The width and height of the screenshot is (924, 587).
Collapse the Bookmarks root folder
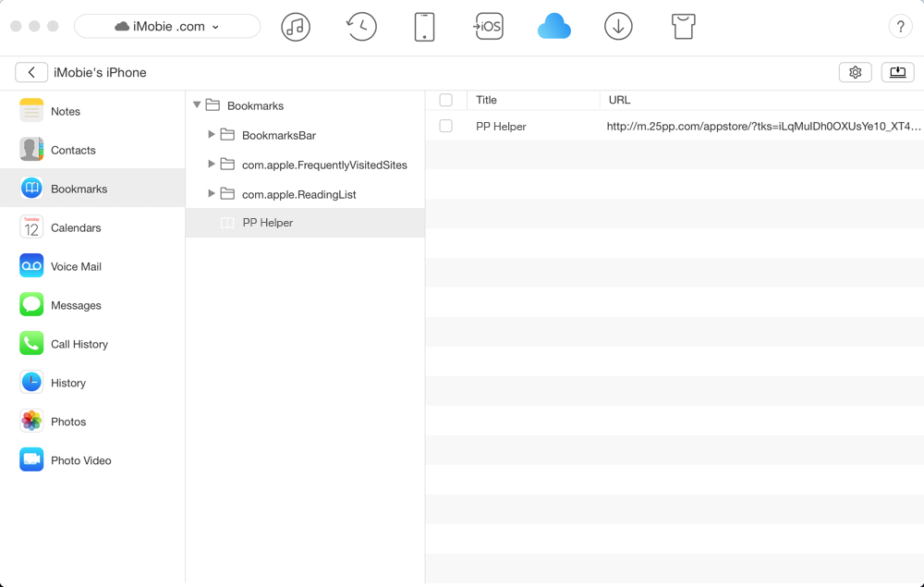click(197, 105)
